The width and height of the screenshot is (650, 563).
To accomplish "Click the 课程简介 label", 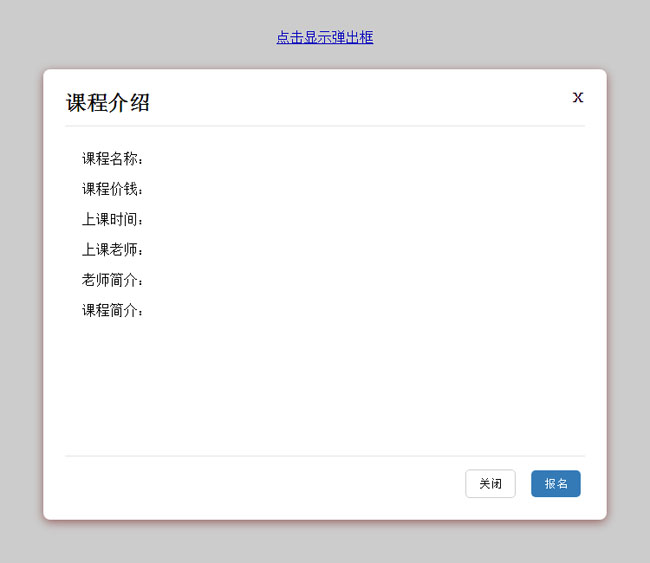I will 113,310.
